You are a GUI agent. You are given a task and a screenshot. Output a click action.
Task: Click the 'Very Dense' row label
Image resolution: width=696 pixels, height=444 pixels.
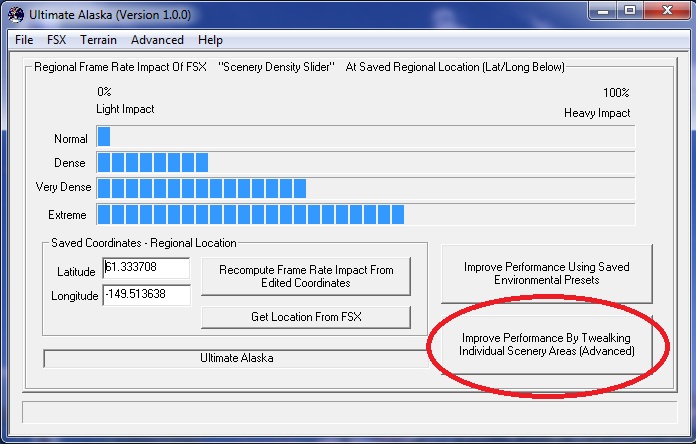pos(63,187)
